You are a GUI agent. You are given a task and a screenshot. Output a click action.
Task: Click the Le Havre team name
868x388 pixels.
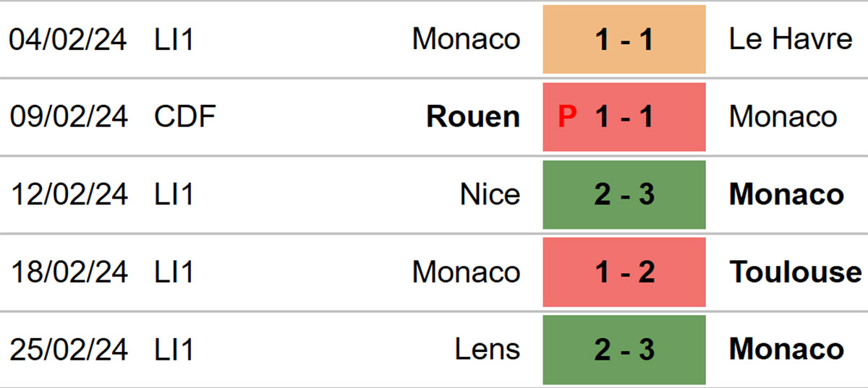[791, 39]
